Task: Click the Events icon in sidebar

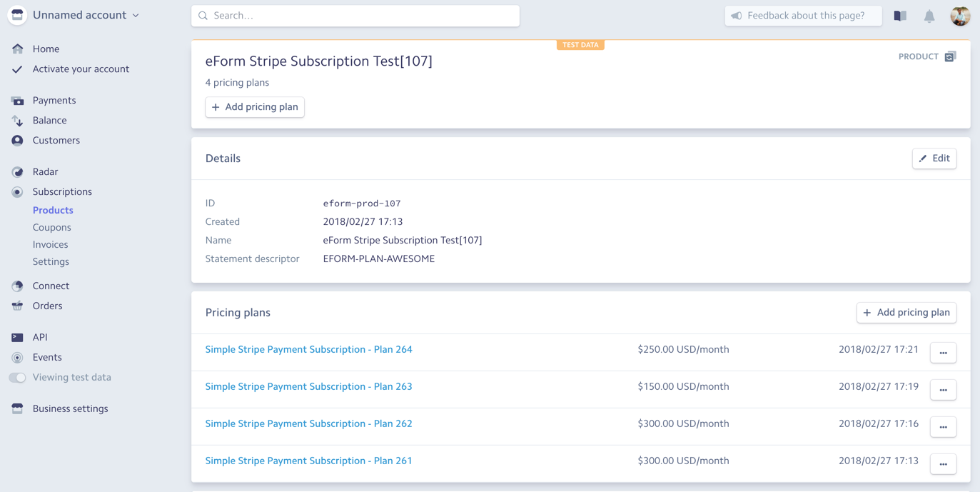Action: point(17,358)
